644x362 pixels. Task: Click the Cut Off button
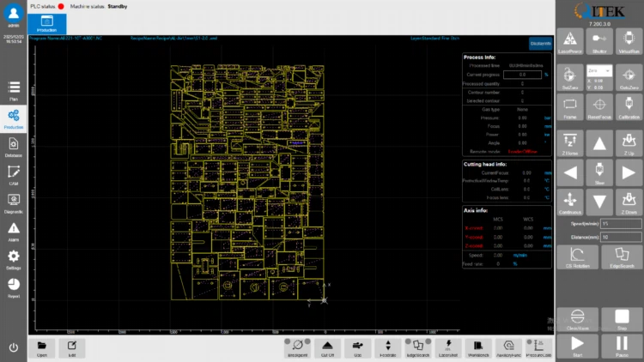(x=327, y=348)
